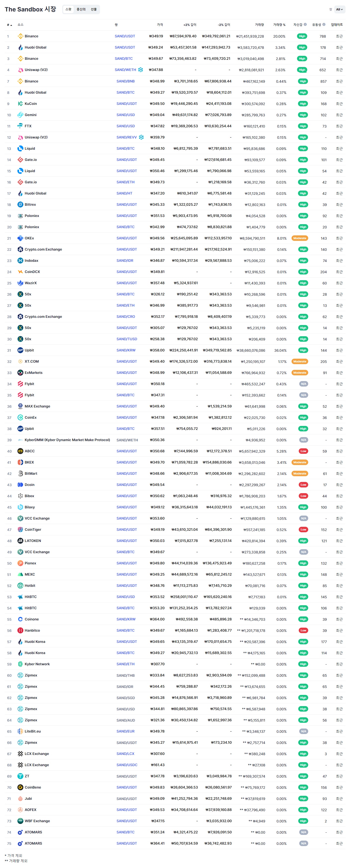Open Crypto.com Exchange SAND/CRO pair link
Image resolution: width=348 pixels, height=868 pixels.
pyautogui.click(x=126, y=317)
